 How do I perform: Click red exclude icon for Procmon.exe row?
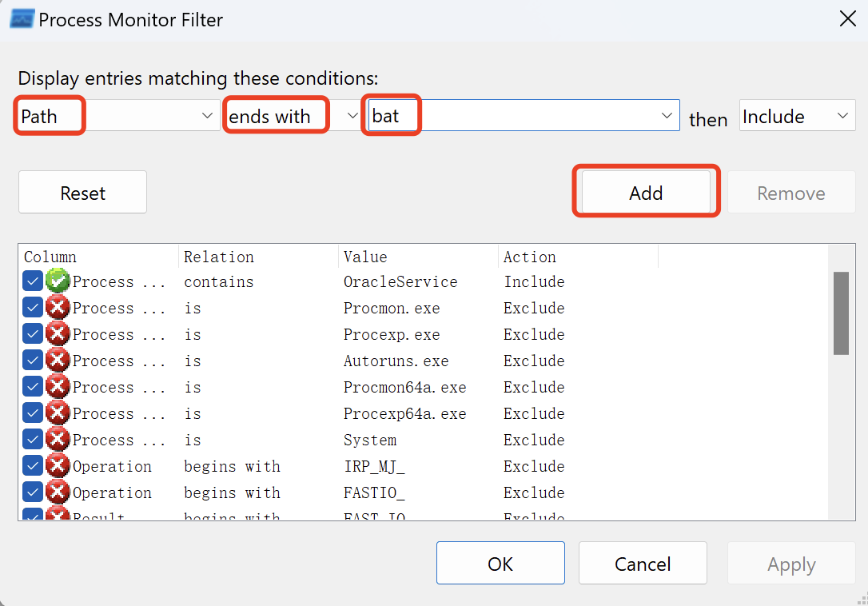(x=58, y=308)
